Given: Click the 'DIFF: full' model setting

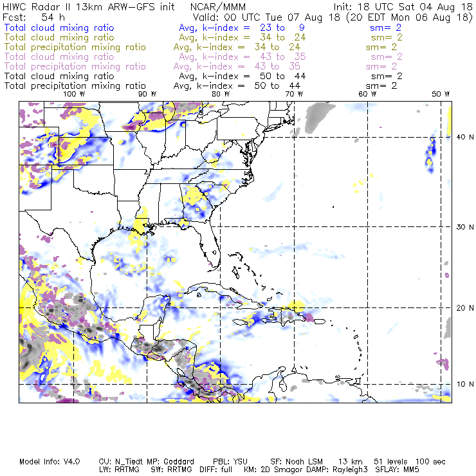Looking at the screenshot, I should pos(215,470).
